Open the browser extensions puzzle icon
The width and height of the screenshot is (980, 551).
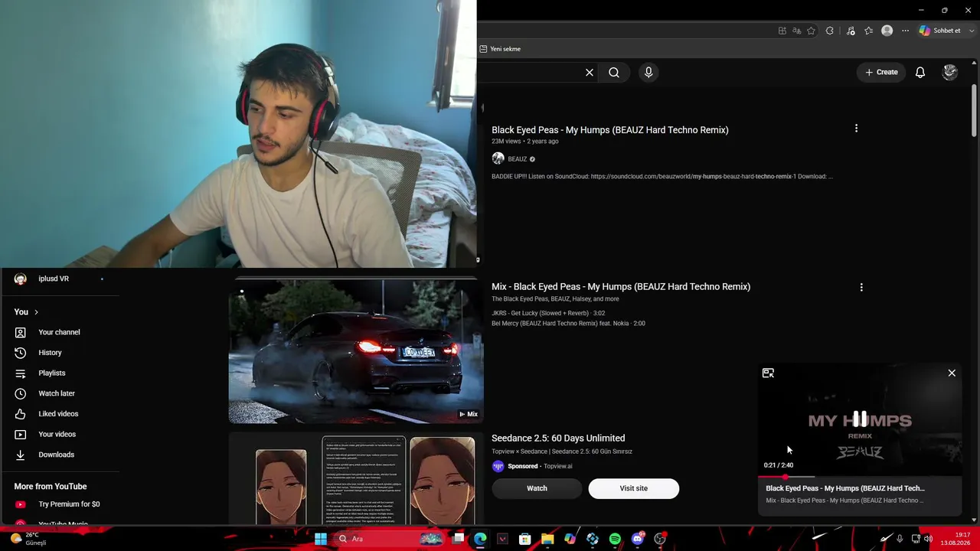(x=830, y=31)
